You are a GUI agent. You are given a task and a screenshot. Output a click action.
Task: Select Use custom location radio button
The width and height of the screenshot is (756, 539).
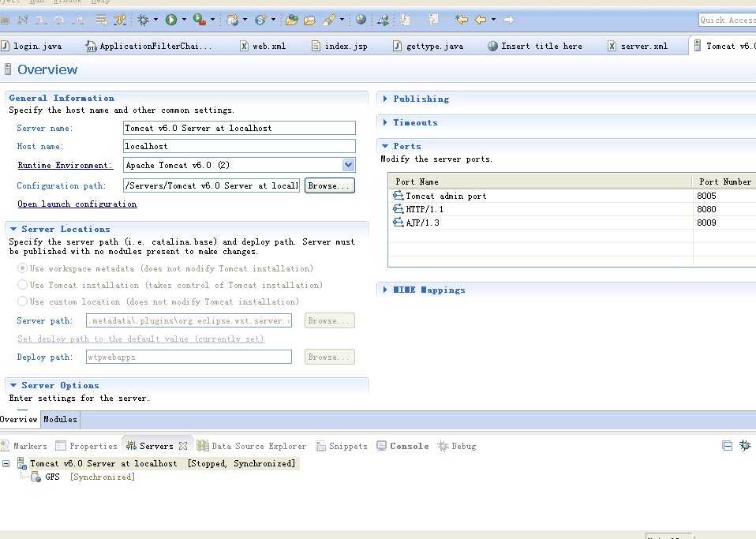tap(22, 301)
